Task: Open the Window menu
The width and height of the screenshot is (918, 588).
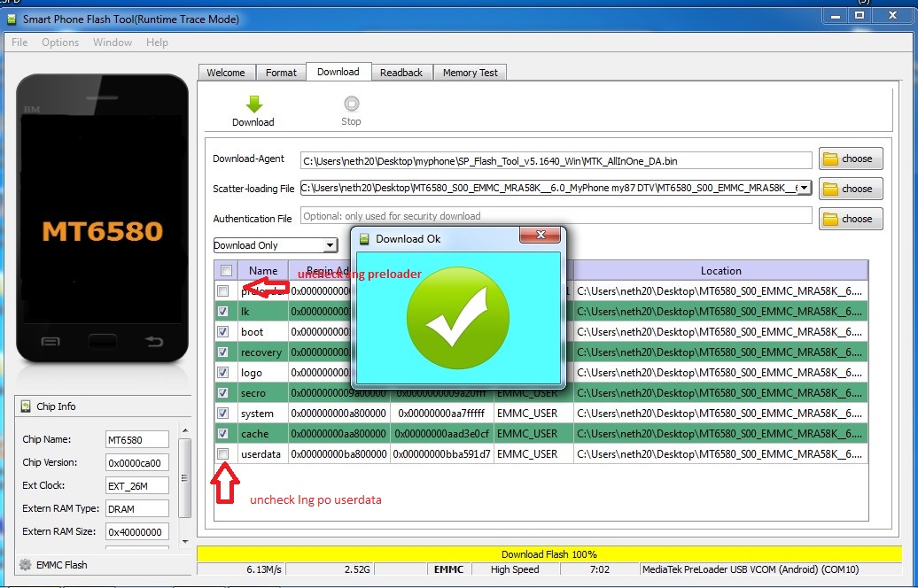Action: point(113,43)
